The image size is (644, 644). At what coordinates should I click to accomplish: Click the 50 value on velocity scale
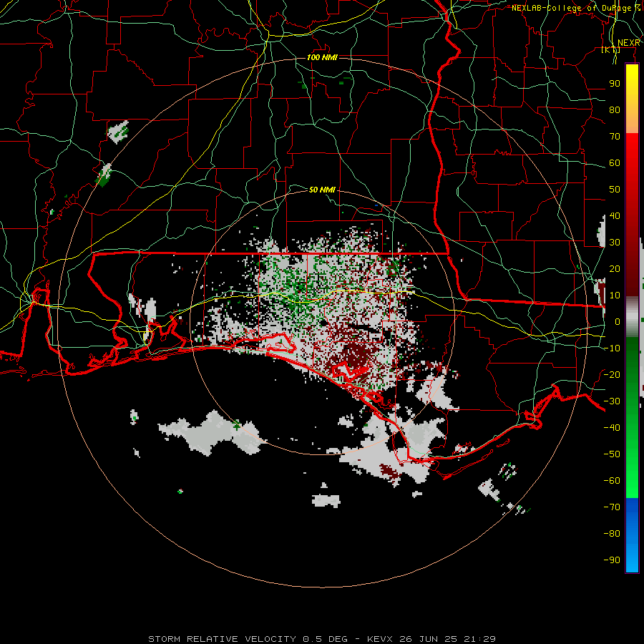615,190
